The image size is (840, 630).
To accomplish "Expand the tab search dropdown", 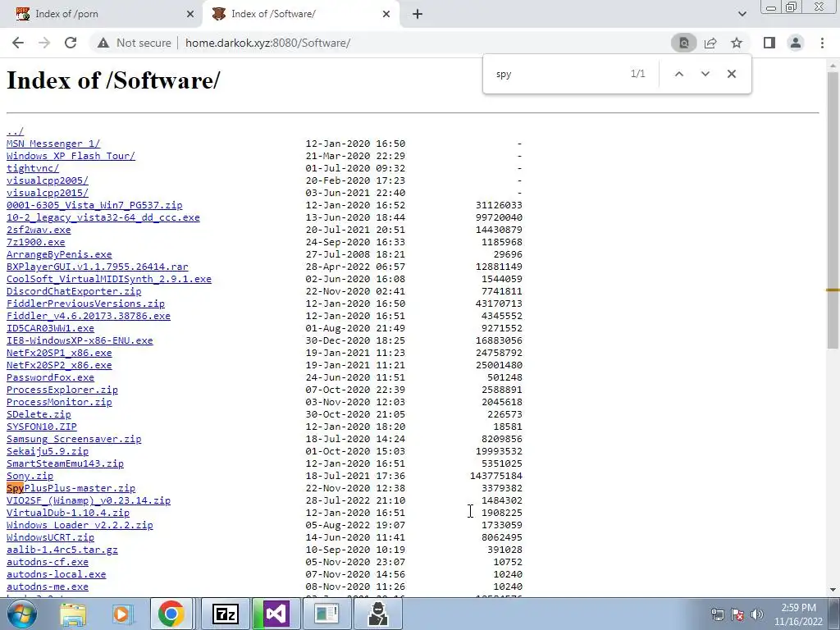I will point(742,14).
